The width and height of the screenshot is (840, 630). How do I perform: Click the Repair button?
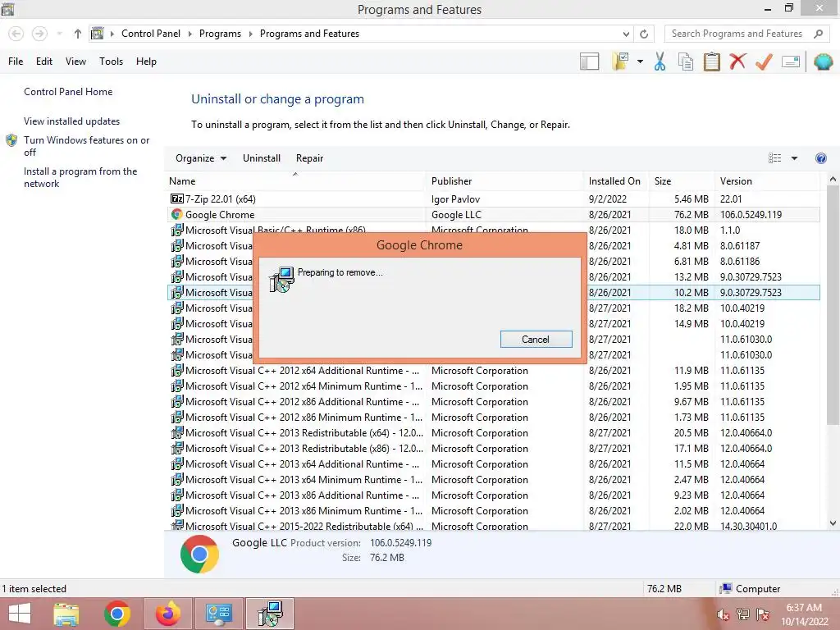click(x=309, y=158)
